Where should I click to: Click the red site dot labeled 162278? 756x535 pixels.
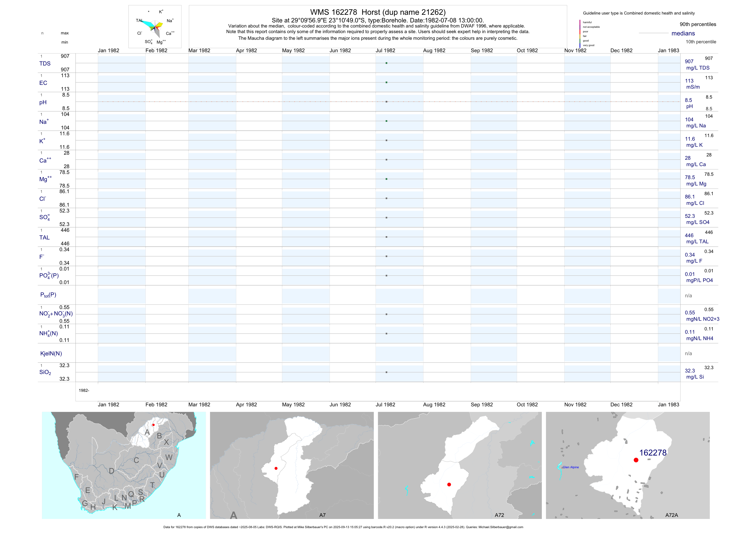[x=636, y=460]
